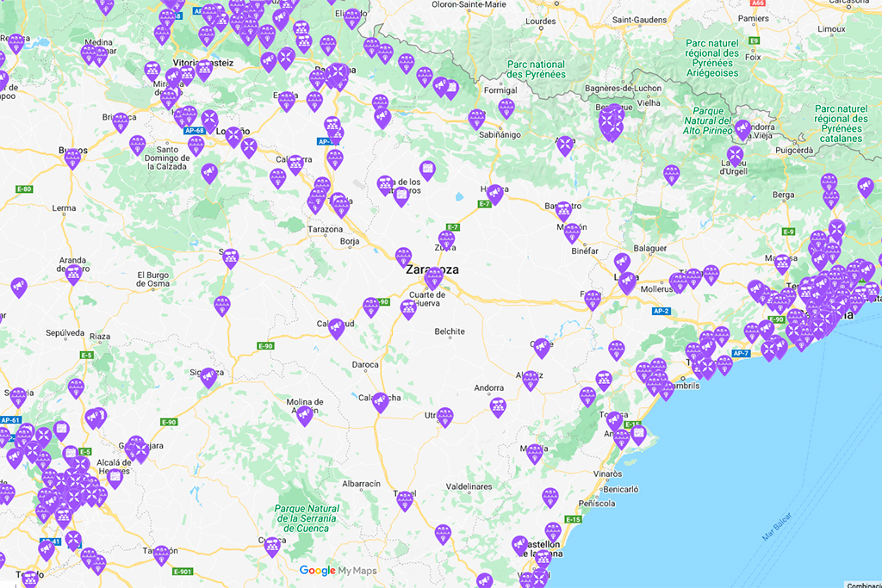882x588 pixels.
Task: Click the megaphone marker at Caspe
Action: coord(542,348)
